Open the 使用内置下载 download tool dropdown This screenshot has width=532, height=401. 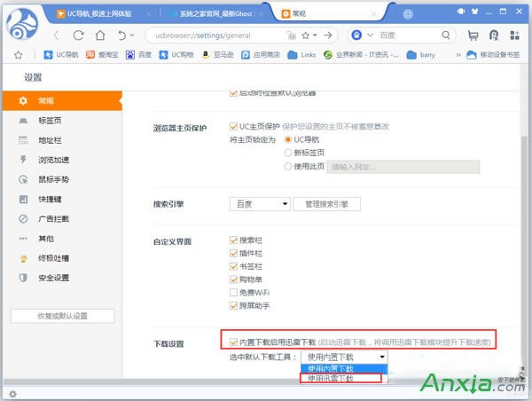(x=344, y=357)
